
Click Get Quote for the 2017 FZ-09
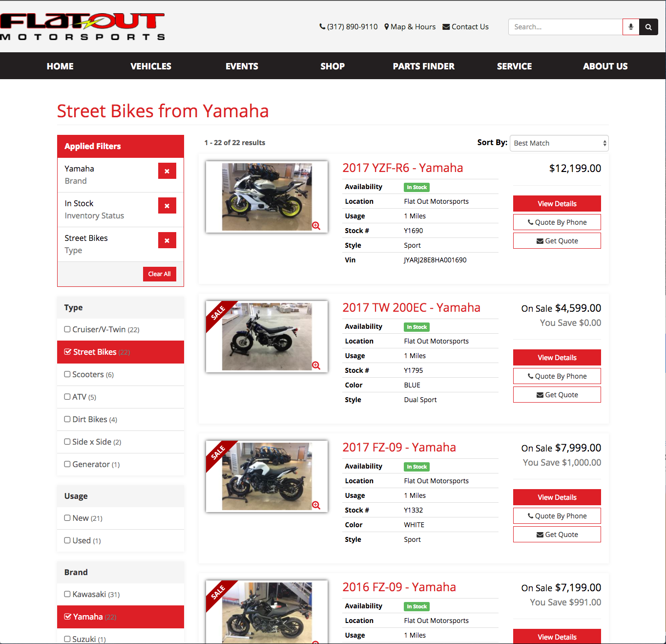557,535
